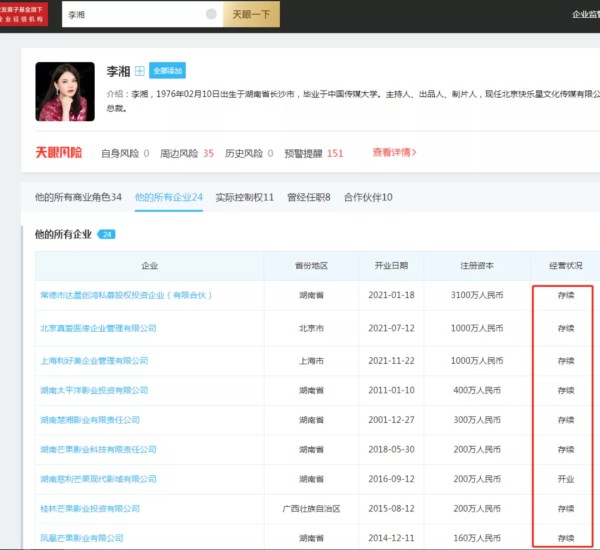This screenshot has height=550, width=600.
Task: Click 李湘's profile photo
Action: [65, 91]
